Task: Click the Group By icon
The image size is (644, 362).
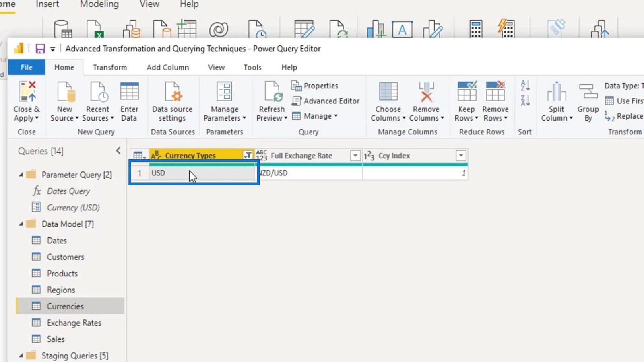Action: [588, 91]
